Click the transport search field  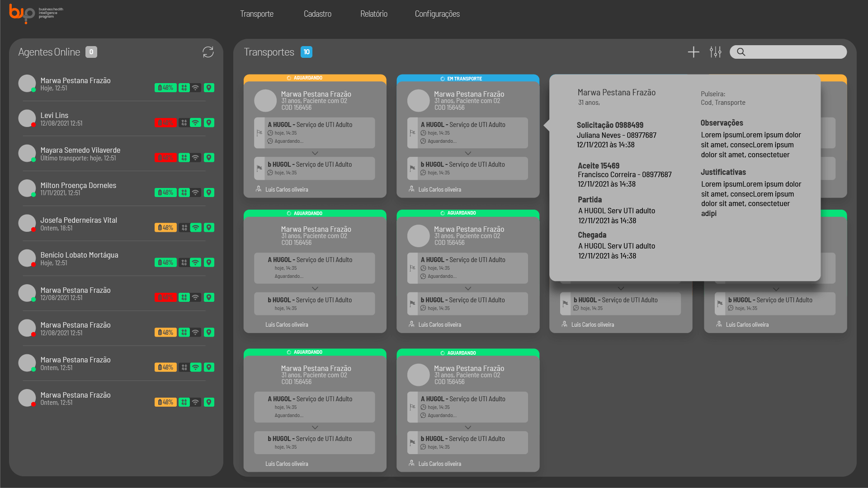[788, 52]
